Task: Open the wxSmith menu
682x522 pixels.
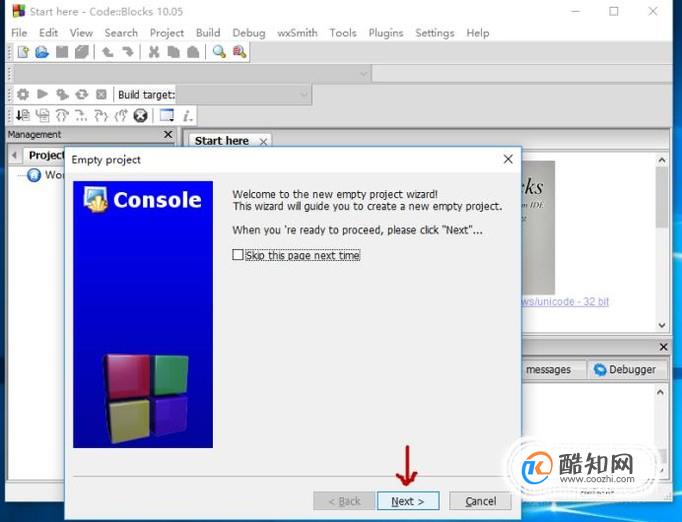Action: (x=297, y=33)
